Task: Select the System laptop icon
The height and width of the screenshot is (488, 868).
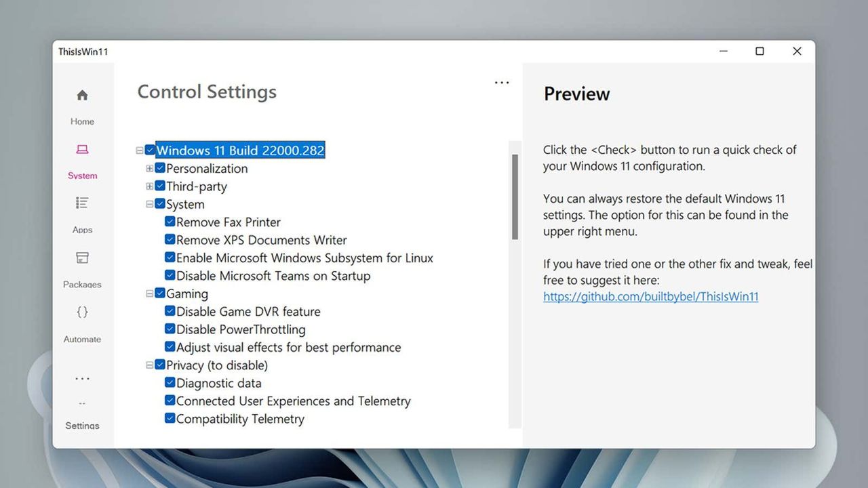Action: (x=82, y=150)
